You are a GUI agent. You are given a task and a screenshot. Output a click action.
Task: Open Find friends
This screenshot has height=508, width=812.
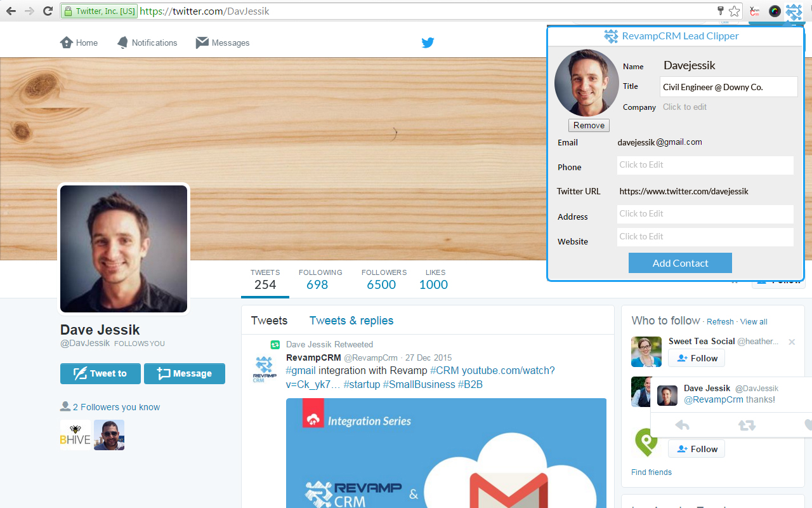[x=652, y=472]
